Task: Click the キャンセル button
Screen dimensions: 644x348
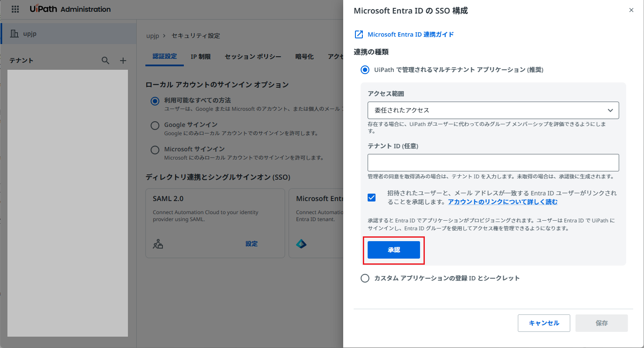Action: click(x=544, y=323)
